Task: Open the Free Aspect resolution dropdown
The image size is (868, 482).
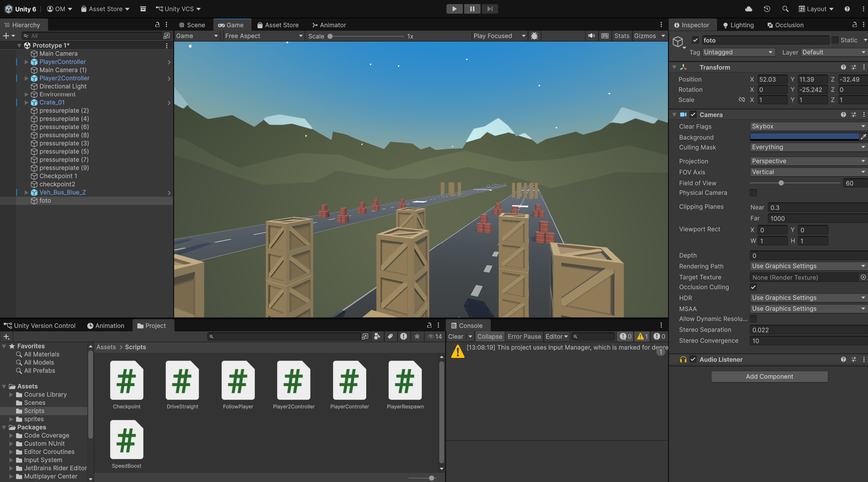Action: tap(263, 36)
